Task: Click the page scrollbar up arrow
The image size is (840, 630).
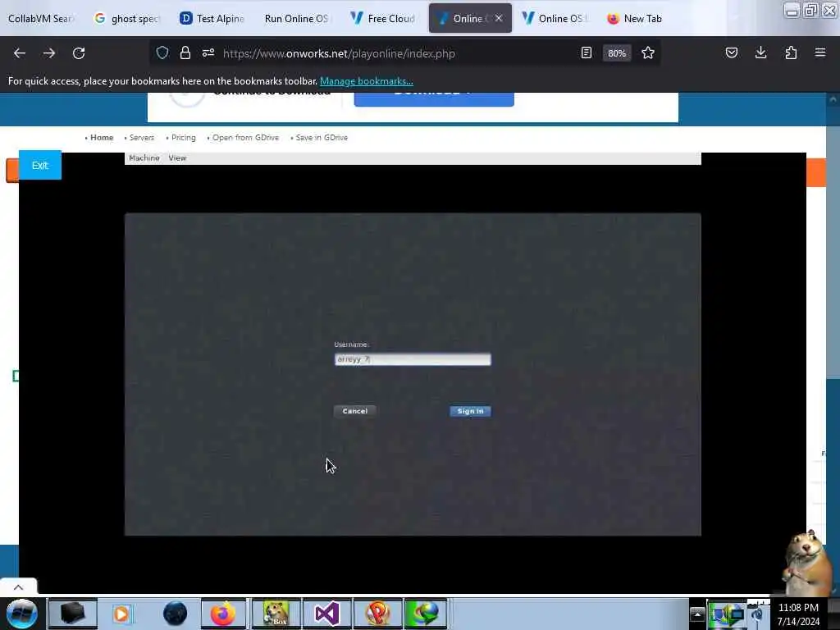Action: [833, 99]
